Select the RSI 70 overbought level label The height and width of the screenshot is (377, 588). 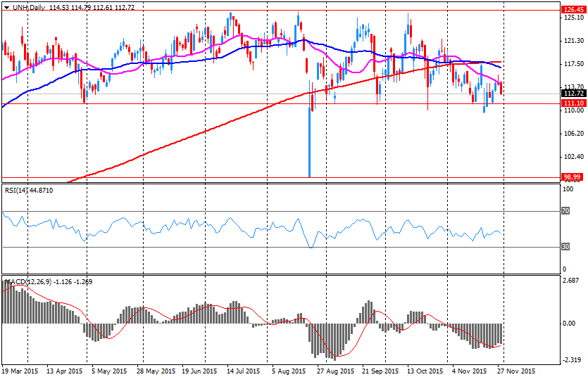point(565,211)
